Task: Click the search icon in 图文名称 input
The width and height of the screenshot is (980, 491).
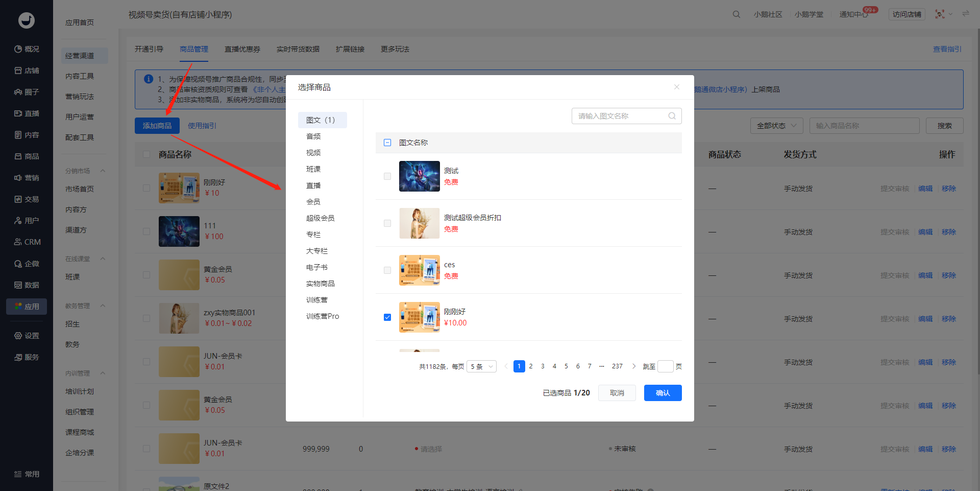Action: (672, 116)
